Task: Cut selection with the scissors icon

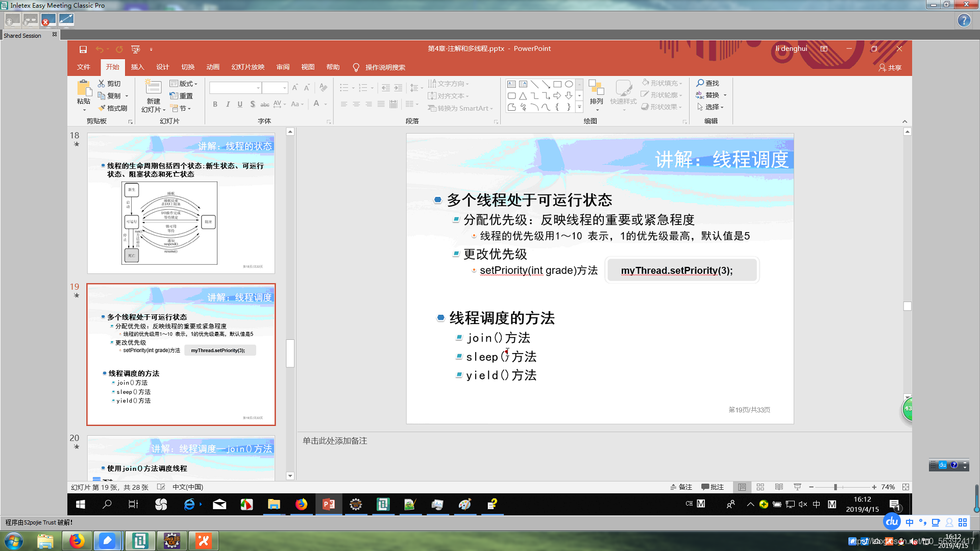Action: pos(102,83)
